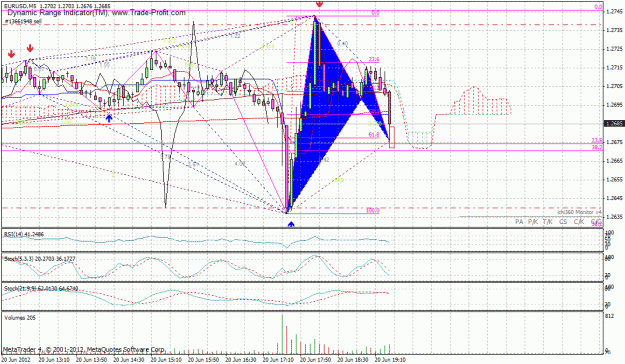Click the 1.2705 price axis label
Viewport: 625px width, 364px height.
(614, 86)
